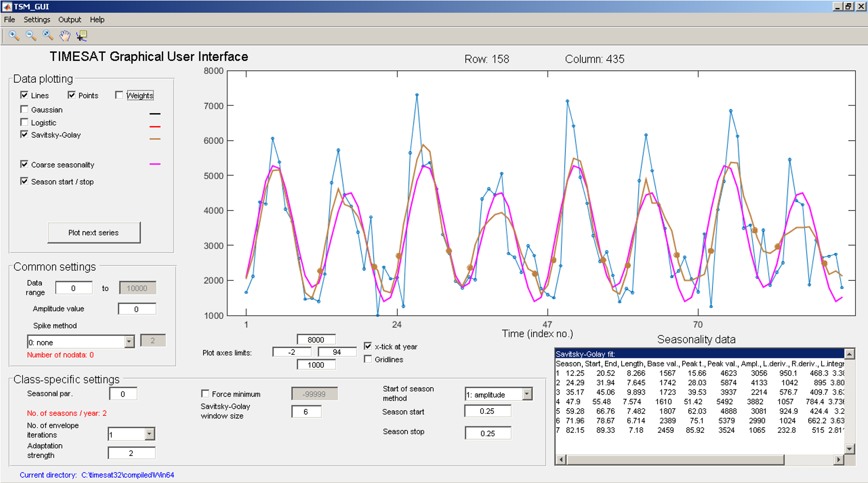Open the Help menu
868x483 pixels.
coord(97,20)
